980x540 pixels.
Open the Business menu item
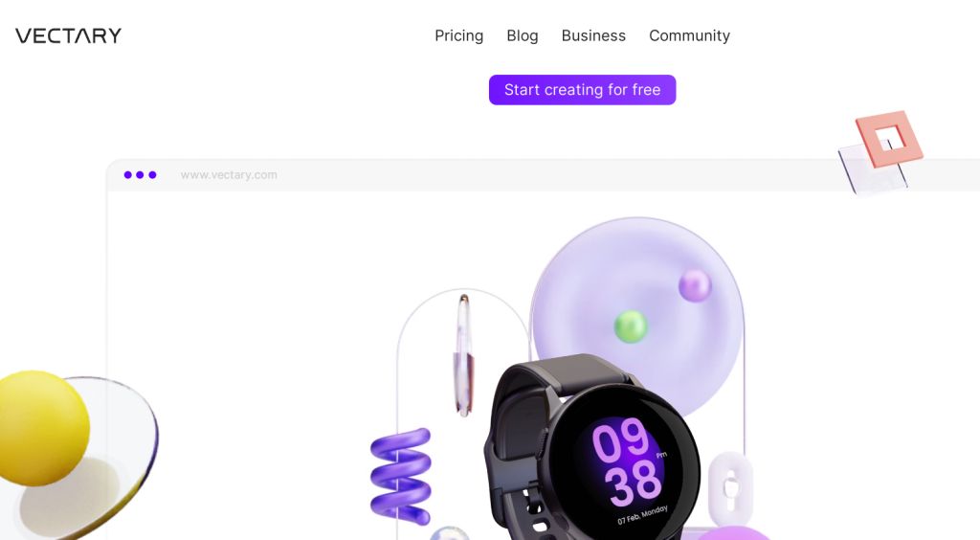coord(593,36)
